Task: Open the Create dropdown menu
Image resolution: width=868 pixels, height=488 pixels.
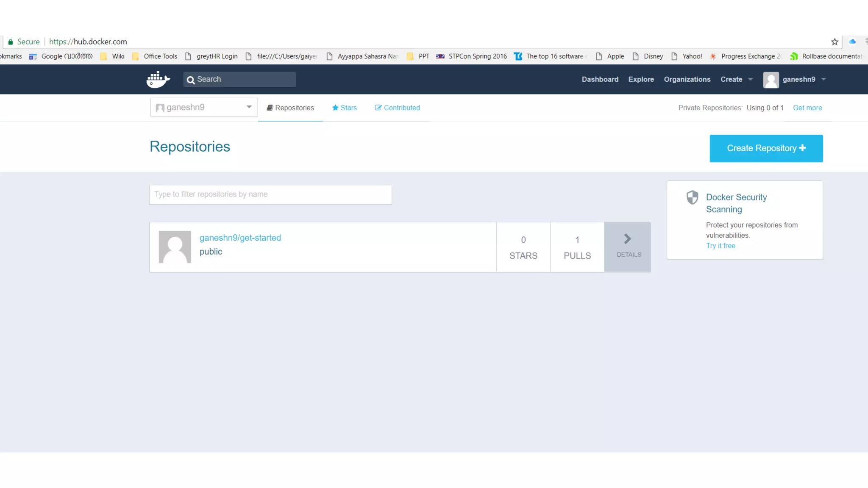Action: [x=737, y=79]
